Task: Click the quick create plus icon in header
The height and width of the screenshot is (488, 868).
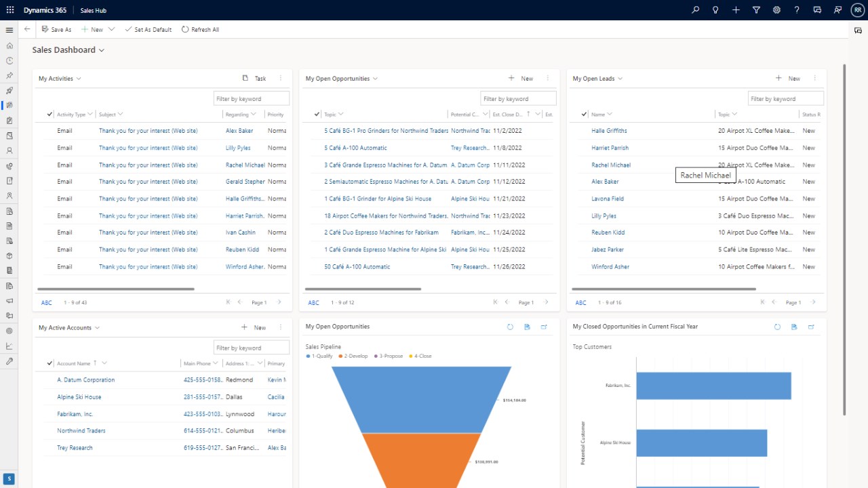Action: tap(736, 10)
